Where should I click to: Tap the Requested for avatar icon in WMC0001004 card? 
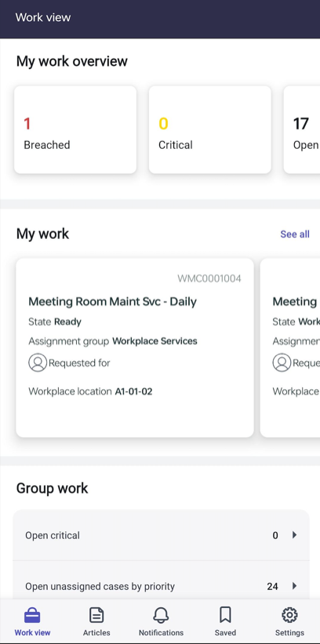pos(38,363)
